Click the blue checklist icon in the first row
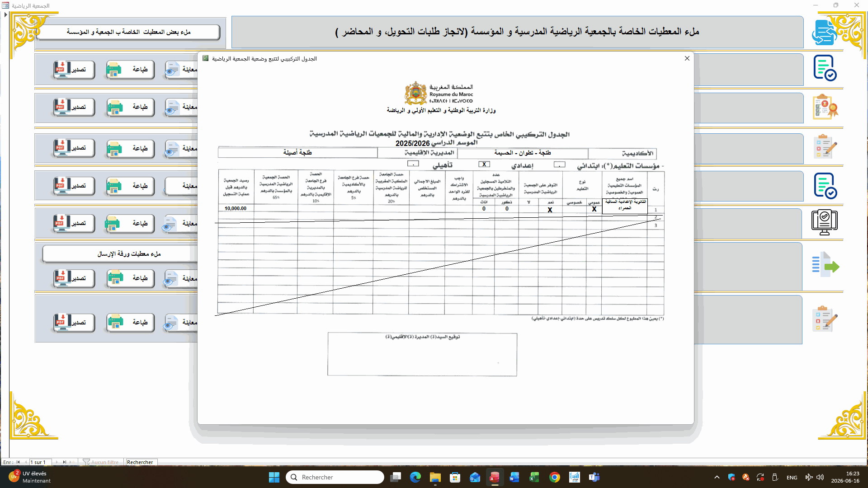The width and height of the screenshot is (868, 488). (825, 68)
